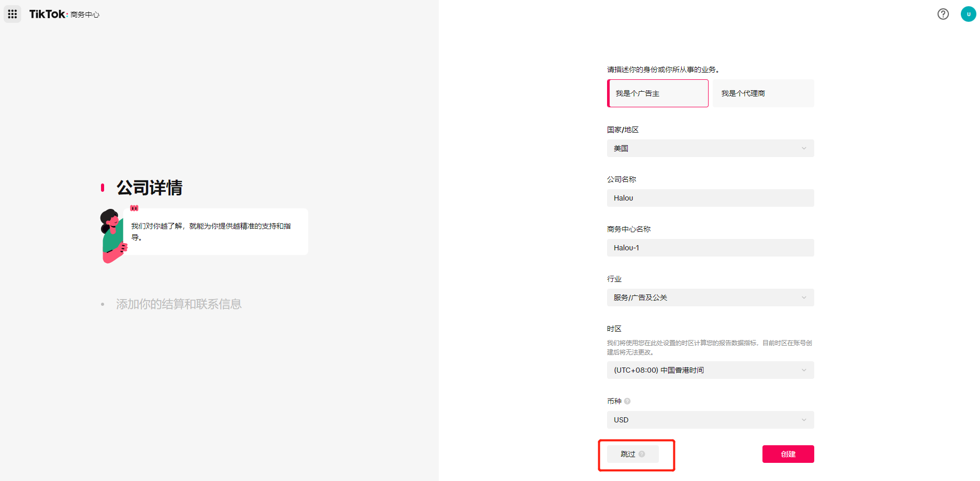Click the 时区 description text about report metrics
Screen dimensions: 980x481
[710, 347]
